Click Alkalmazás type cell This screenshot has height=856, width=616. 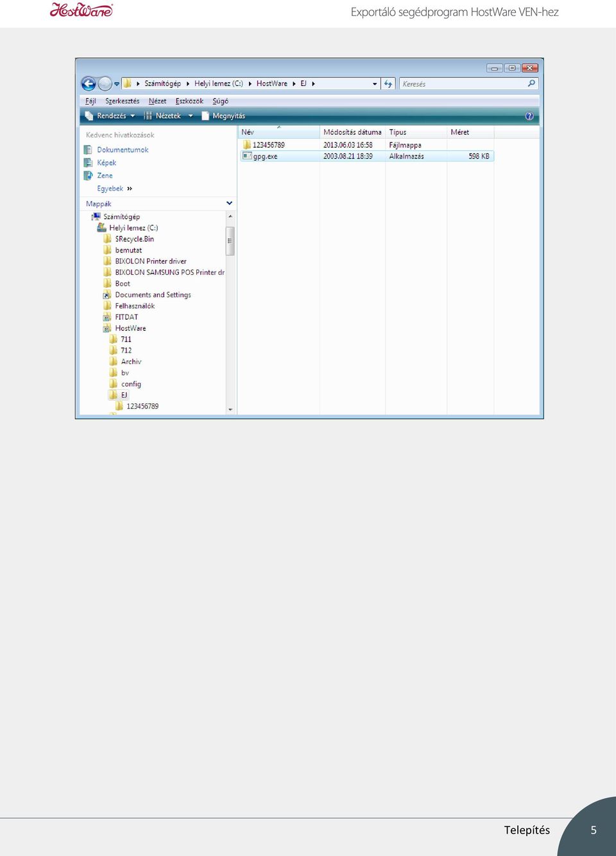click(406, 156)
